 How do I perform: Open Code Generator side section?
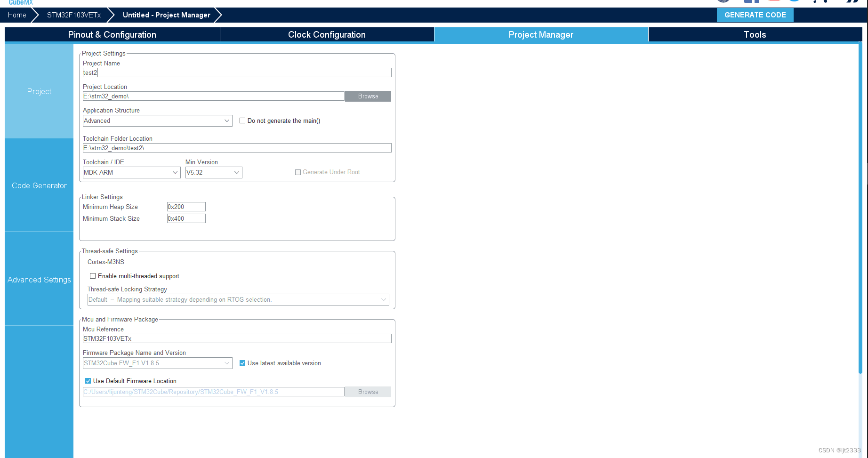(x=39, y=185)
